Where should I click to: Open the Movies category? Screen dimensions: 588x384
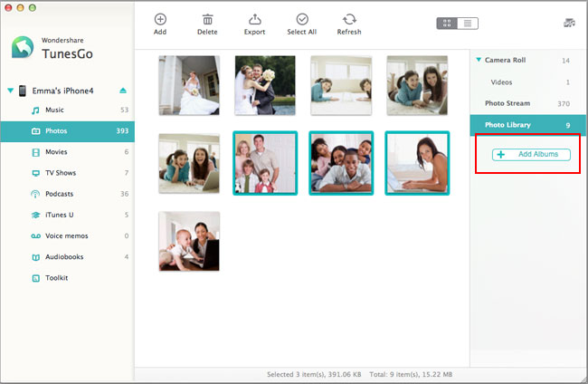(68, 152)
